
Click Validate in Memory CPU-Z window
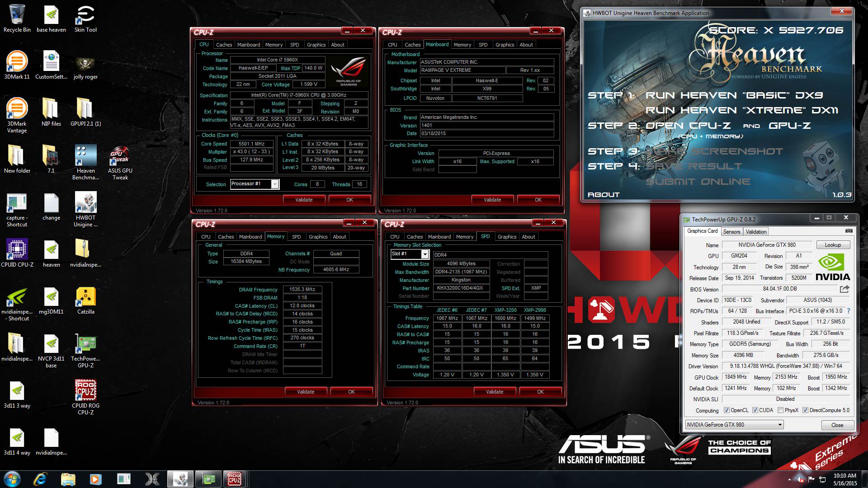pos(306,392)
